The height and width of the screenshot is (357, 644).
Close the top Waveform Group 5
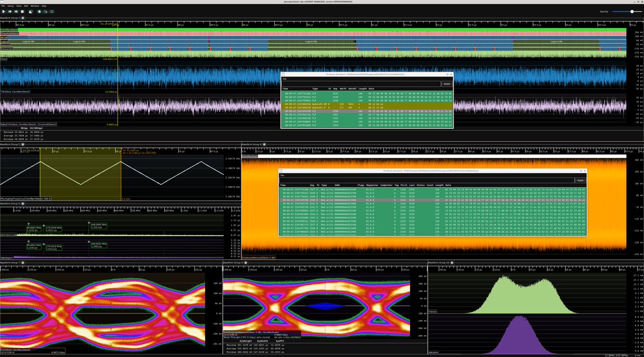23,18
